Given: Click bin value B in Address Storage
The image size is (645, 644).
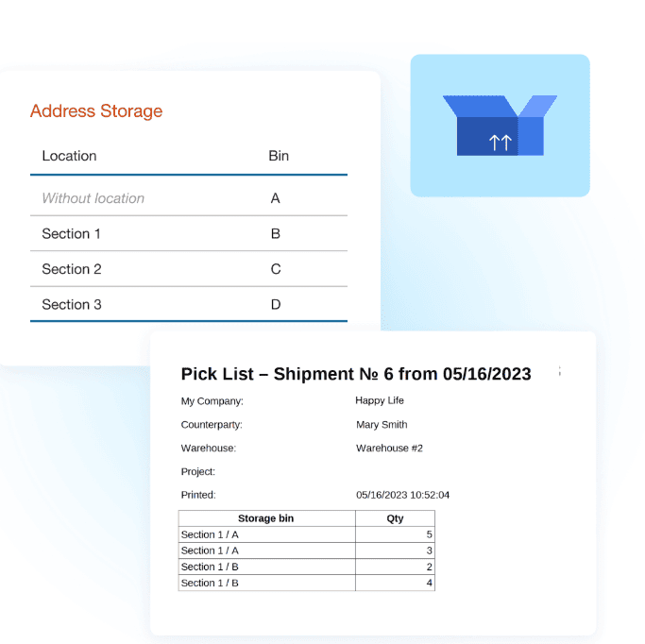Looking at the screenshot, I should coord(276,234).
